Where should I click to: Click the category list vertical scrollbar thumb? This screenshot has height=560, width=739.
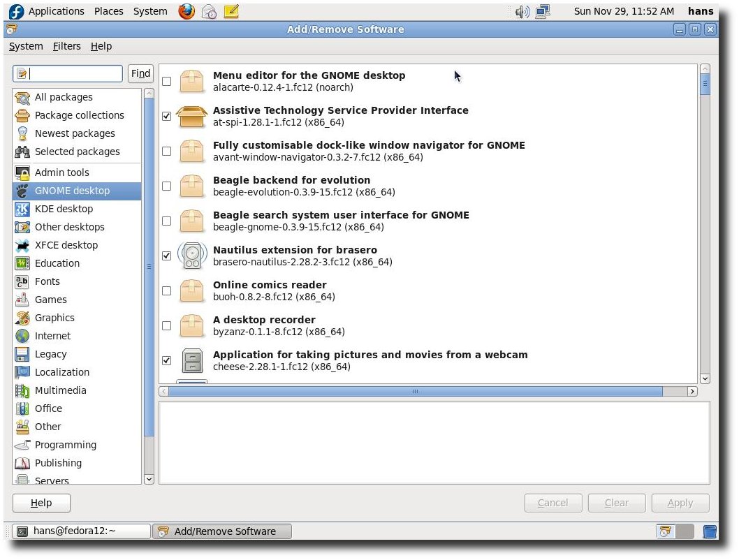[149, 267]
